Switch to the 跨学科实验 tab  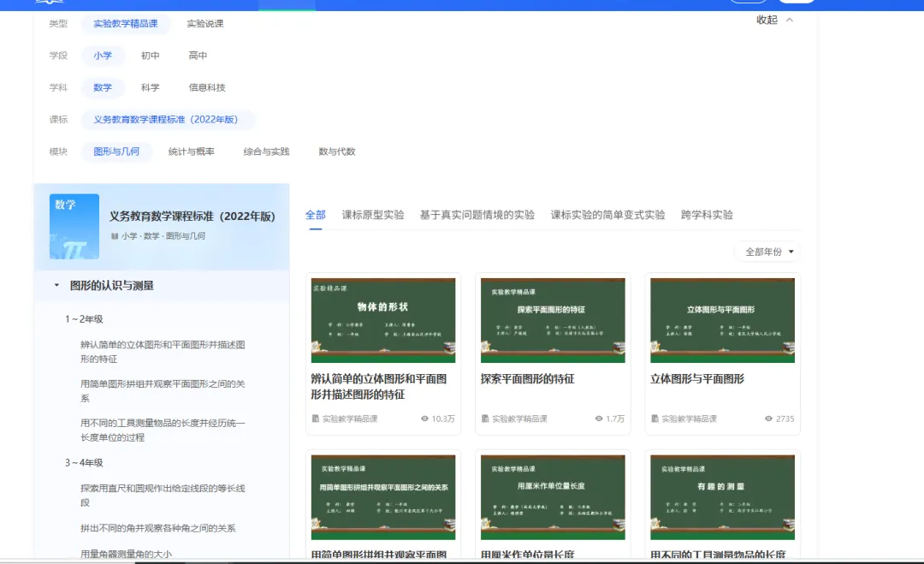(x=708, y=215)
